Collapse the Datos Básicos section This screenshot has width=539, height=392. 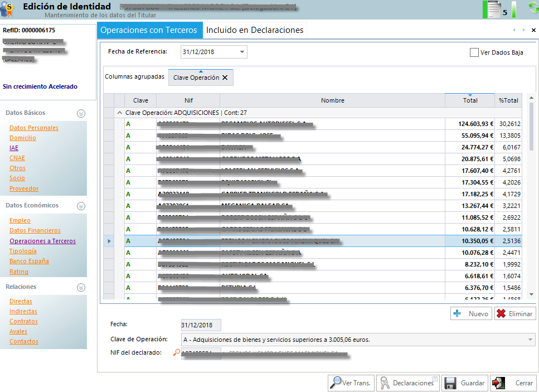81,114
